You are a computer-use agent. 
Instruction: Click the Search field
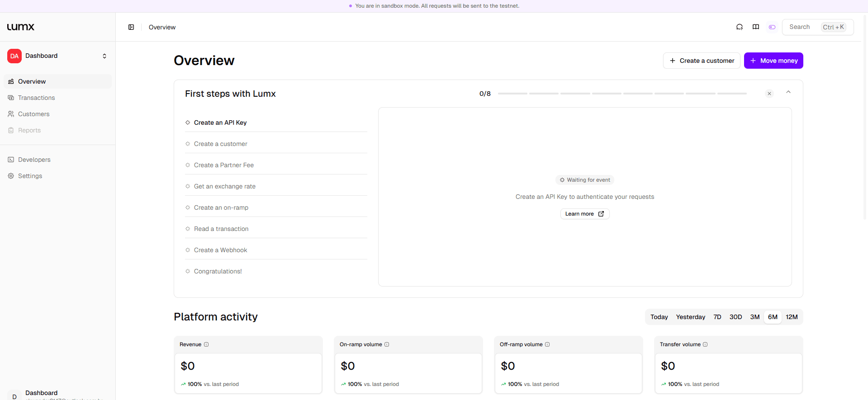(x=818, y=27)
